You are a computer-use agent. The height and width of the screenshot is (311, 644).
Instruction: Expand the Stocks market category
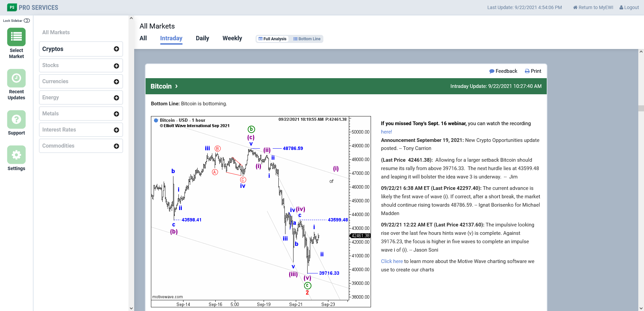(x=81, y=65)
